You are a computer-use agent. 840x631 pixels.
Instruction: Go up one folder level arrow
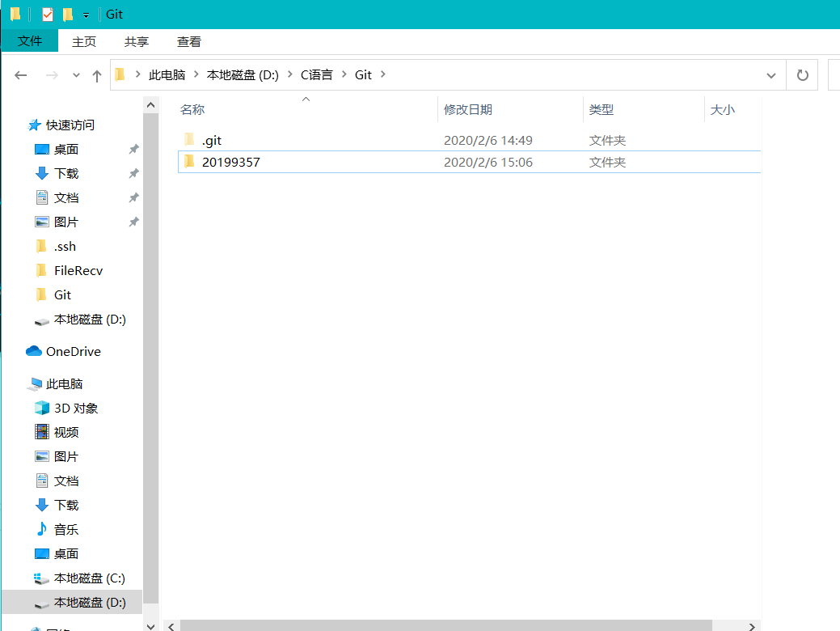(x=96, y=75)
